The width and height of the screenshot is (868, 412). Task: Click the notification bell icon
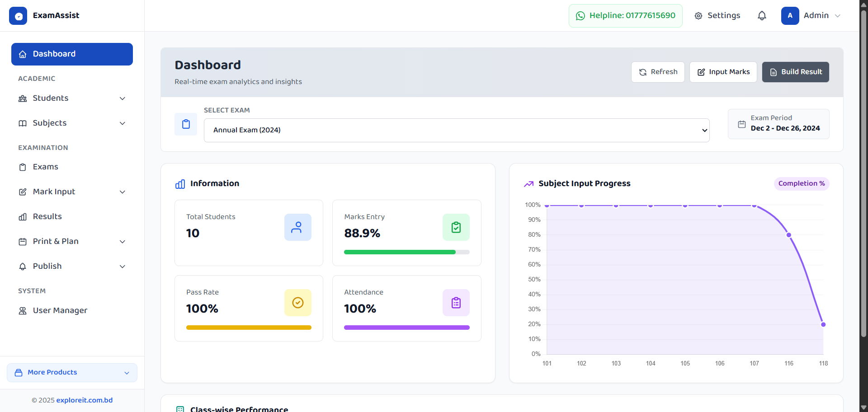[762, 16]
